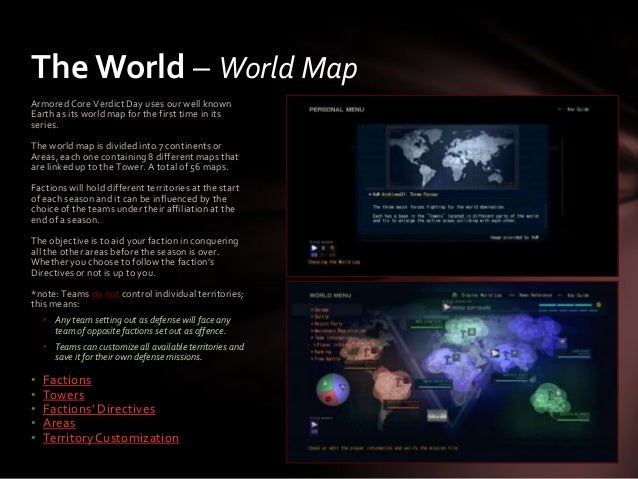Select the Personal Menu screenshot

tap(452, 186)
